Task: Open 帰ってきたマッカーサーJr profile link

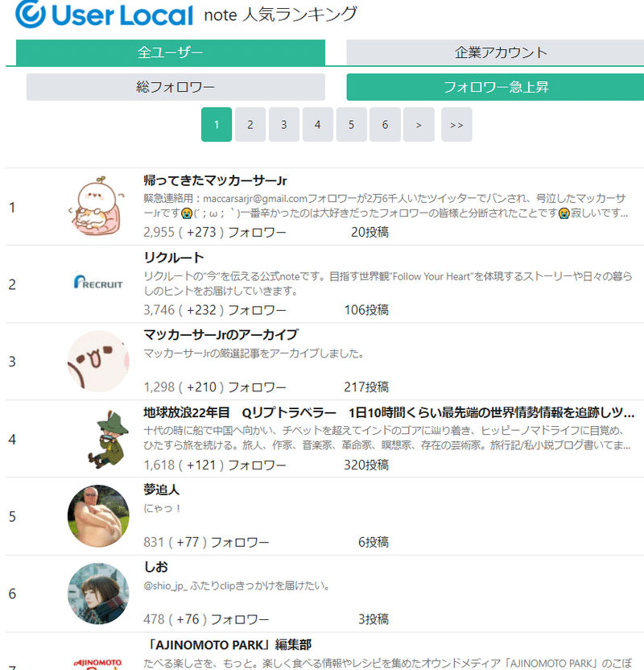Action: point(215,180)
